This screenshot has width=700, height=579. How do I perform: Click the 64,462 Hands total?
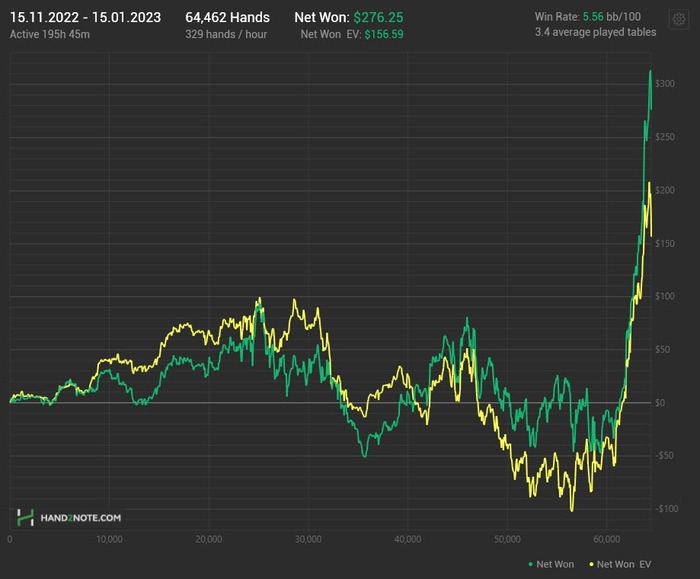(227, 17)
